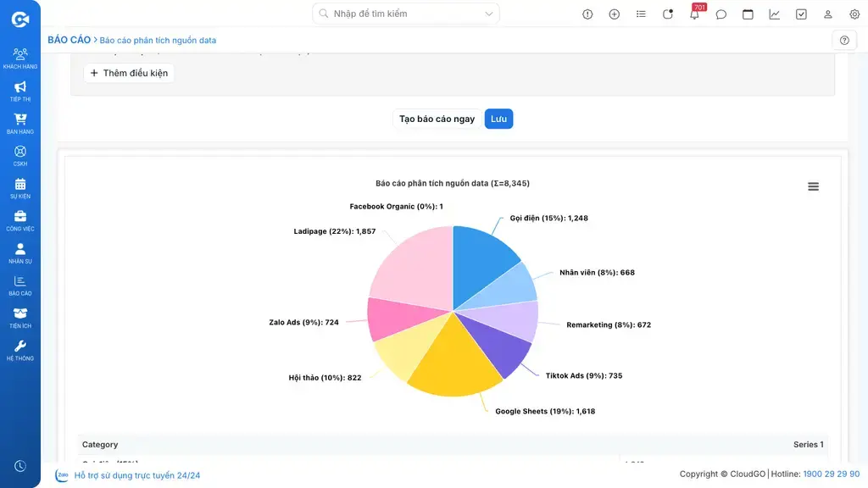The height and width of the screenshot is (488, 868).
Task: Open notifications bell with 701 badge
Action: coord(695,14)
